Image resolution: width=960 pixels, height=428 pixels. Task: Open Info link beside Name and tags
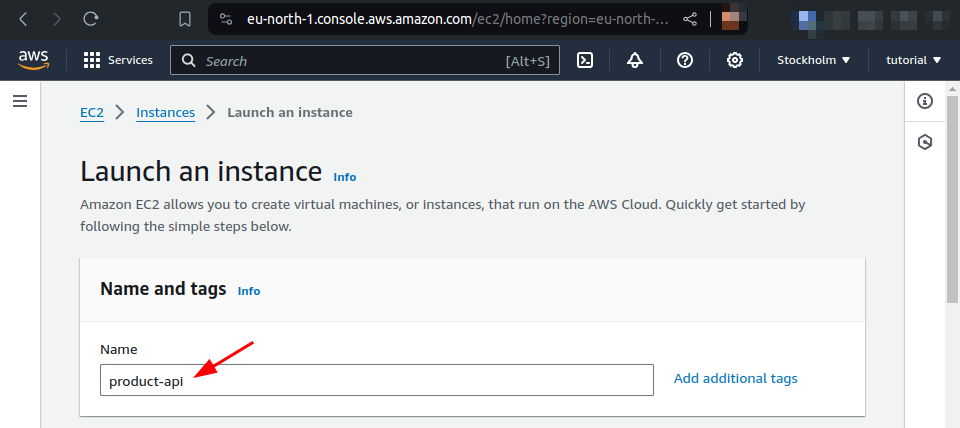tap(249, 291)
